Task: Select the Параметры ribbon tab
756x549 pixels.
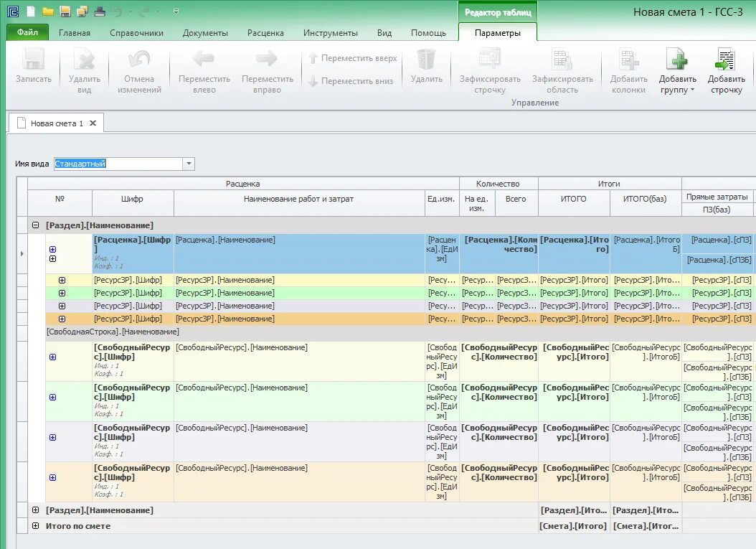Action: coord(498,33)
